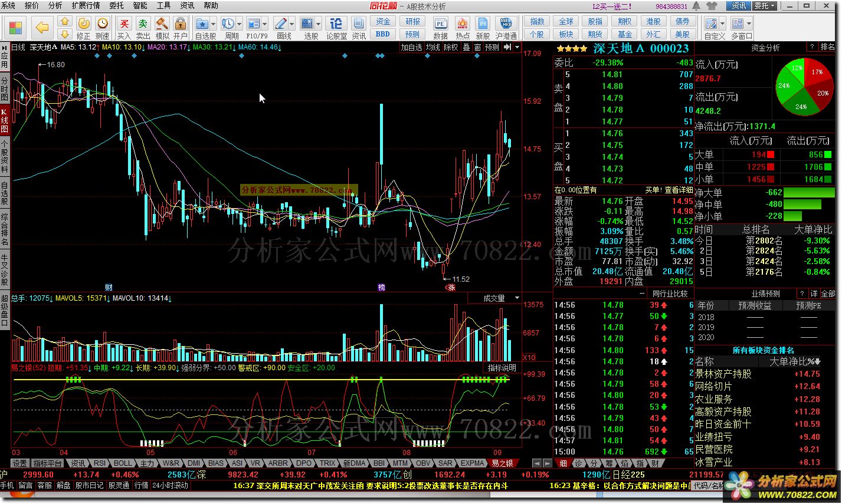This screenshot has width=842, height=504.
Task: Click the BBD button
Action: [x=383, y=34]
